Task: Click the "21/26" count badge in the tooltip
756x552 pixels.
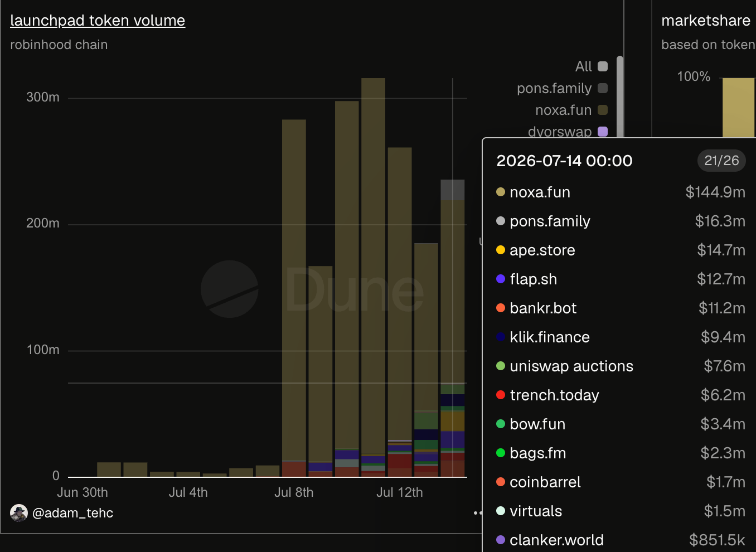Action: coord(721,161)
